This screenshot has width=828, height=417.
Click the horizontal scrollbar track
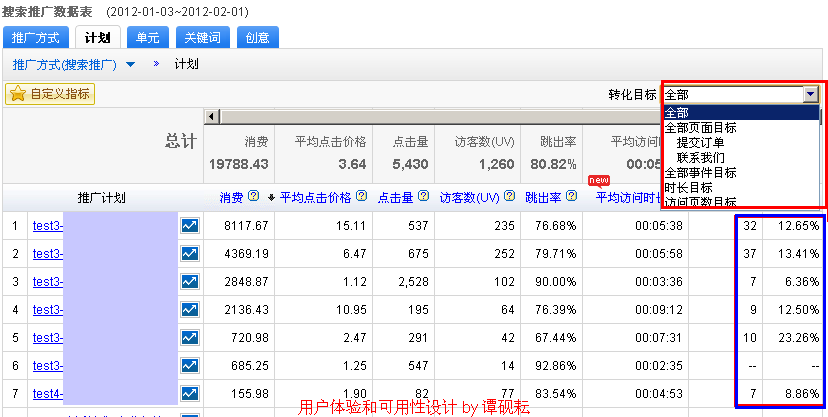(441, 116)
